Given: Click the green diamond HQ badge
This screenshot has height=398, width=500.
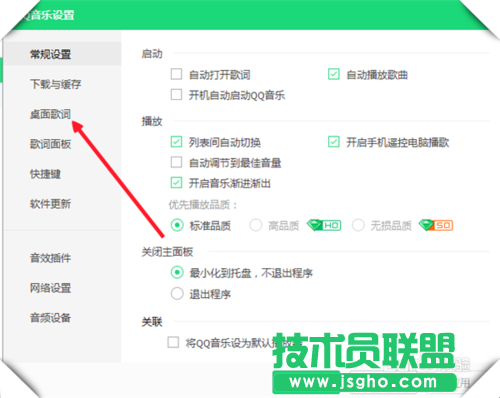Looking at the screenshot, I should point(324,225).
